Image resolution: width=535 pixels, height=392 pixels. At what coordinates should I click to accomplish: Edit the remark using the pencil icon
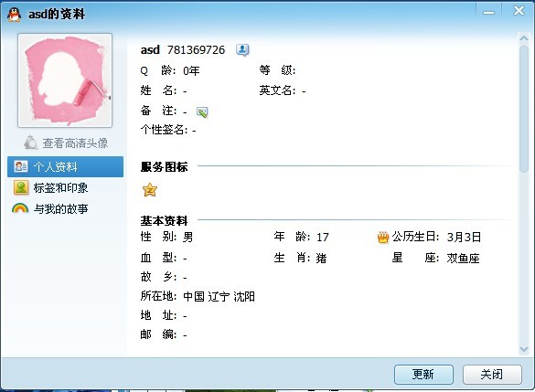tap(202, 112)
